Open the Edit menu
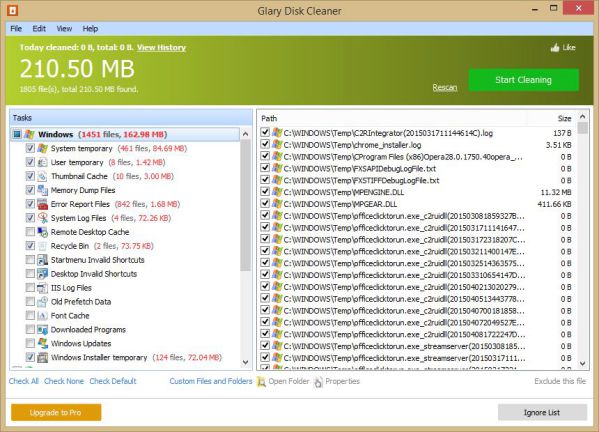The height and width of the screenshot is (432, 599). pos(39,29)
